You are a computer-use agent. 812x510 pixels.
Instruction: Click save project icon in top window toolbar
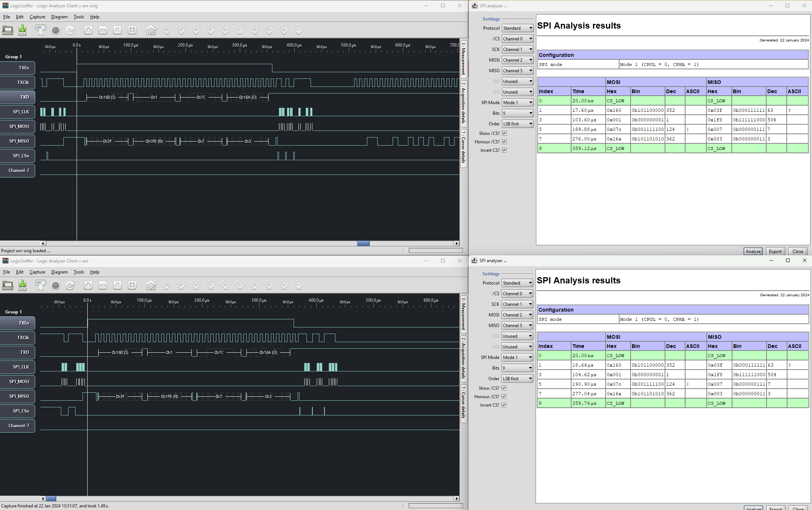22,30
